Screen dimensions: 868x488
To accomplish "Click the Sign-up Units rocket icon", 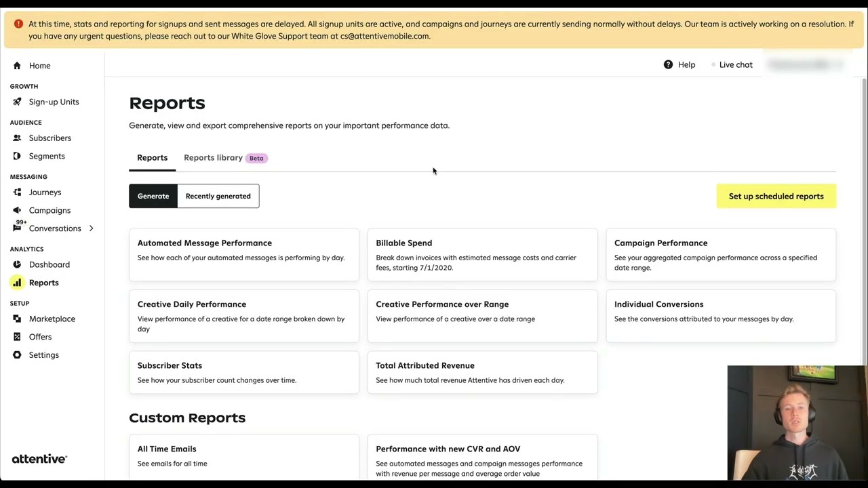I will pyautogui.click(x=17, y=102).
